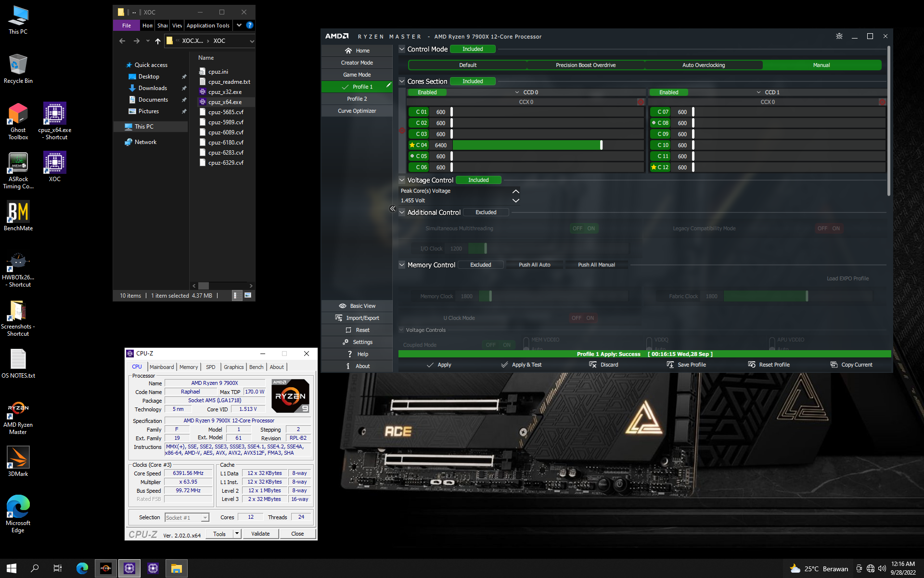Toggle CCD 0 Enabled switch
The image size is (924, 578).
(x=427, y=92)
